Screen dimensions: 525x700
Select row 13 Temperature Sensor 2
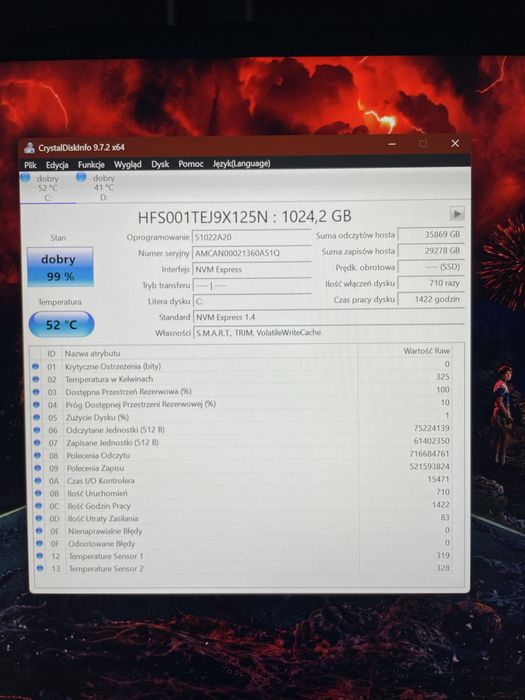pos(242,568)
